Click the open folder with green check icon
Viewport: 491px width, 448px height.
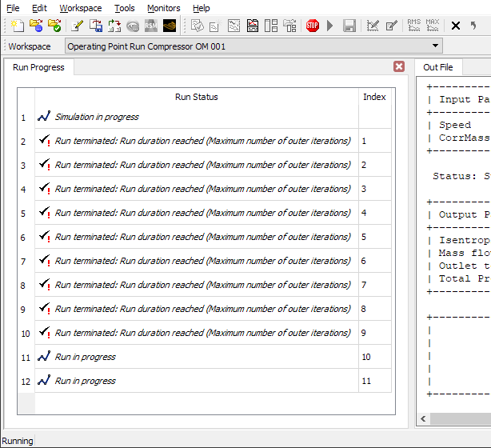click(x=54, y=26)
